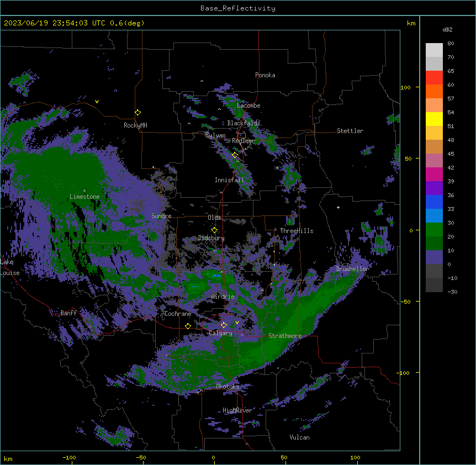The width and height of the screenshot is (476, 465).
Task: Pick the yellow 51-54 dBZ legend swatch
Action: 434,119
